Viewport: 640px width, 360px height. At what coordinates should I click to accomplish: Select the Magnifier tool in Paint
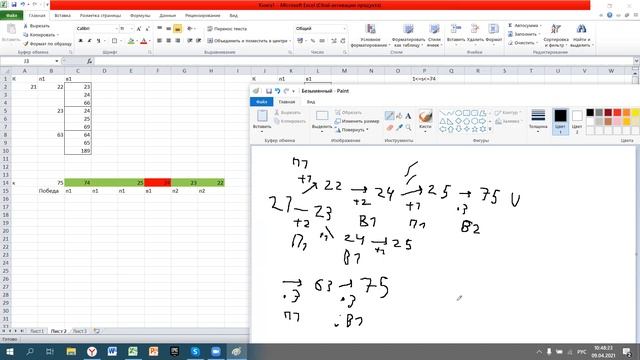(408, 127)
